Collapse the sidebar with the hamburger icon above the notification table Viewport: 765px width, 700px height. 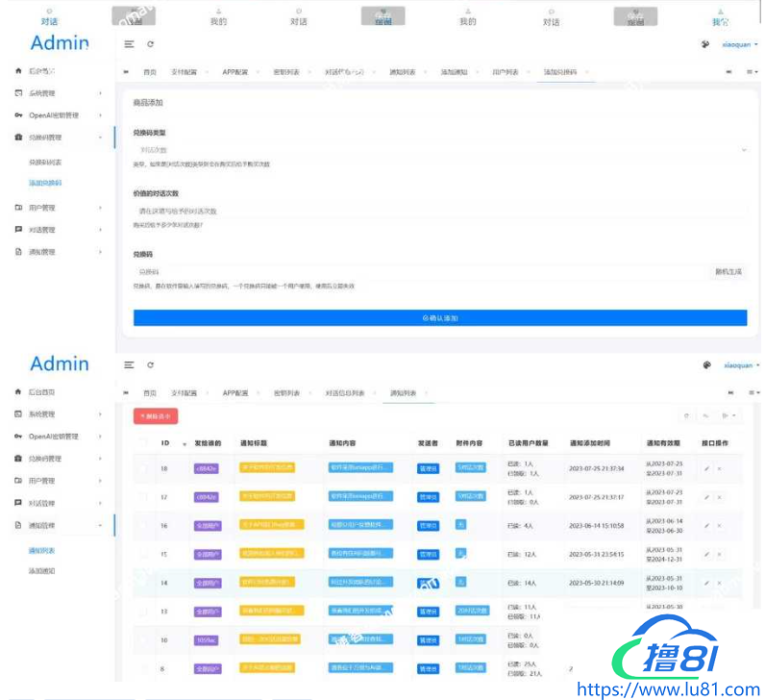click(129, 365)
